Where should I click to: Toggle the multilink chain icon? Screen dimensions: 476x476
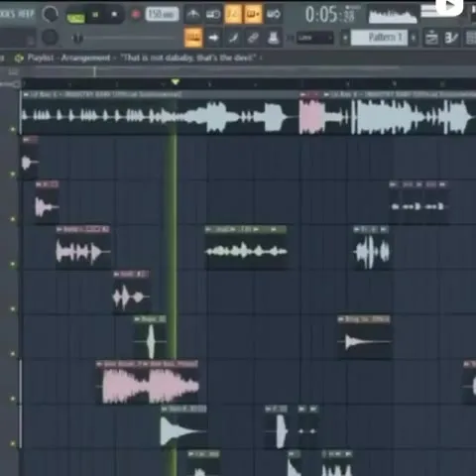253,38
